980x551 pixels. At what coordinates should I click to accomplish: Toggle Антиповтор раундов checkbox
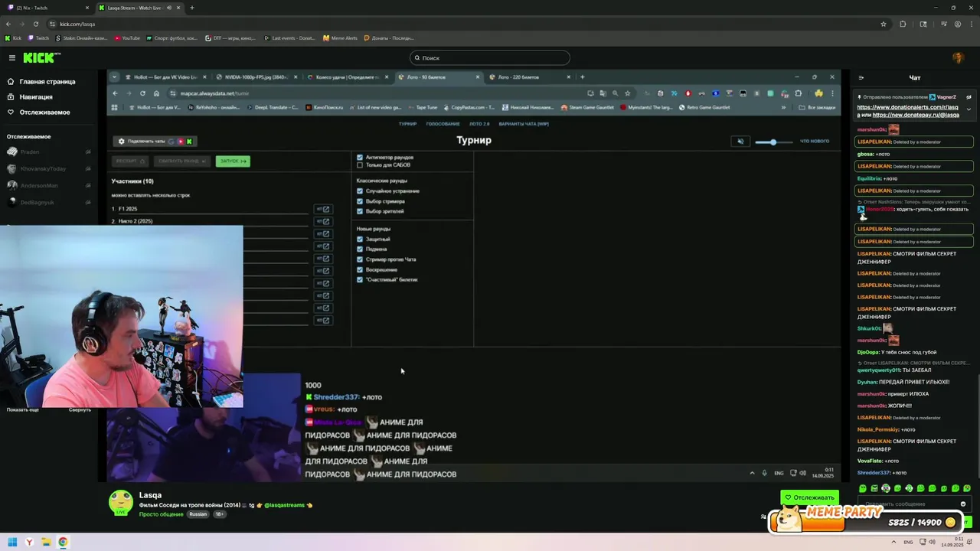point(360,157)
